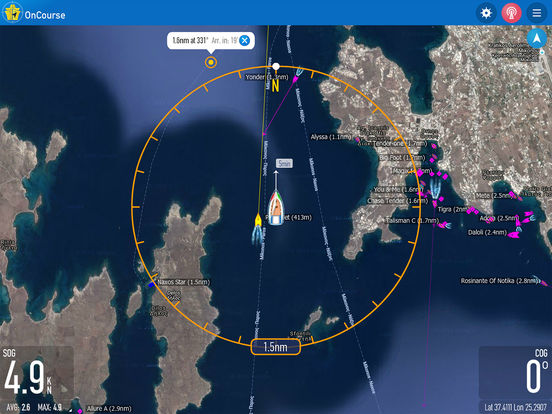Open the hamburger menu
The image size is (552, 414).
click(537, 13)
